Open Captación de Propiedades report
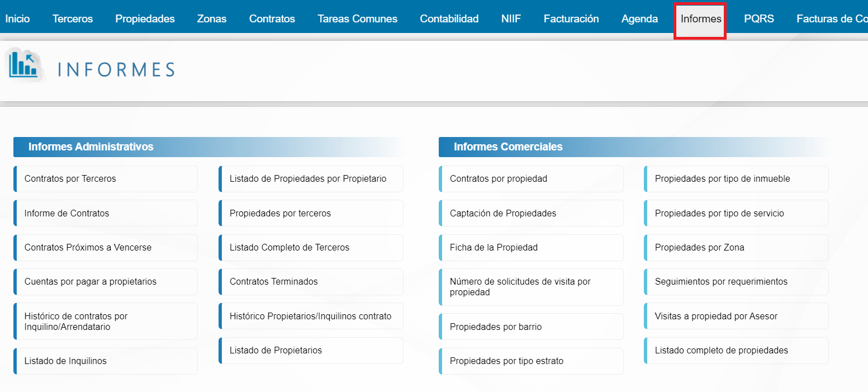 (531, 213)
